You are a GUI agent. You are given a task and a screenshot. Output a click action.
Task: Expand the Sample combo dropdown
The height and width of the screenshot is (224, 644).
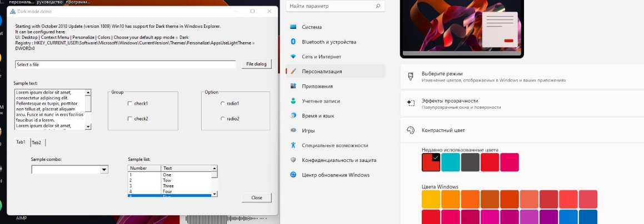pyautogui.click(x=104, y=170)
